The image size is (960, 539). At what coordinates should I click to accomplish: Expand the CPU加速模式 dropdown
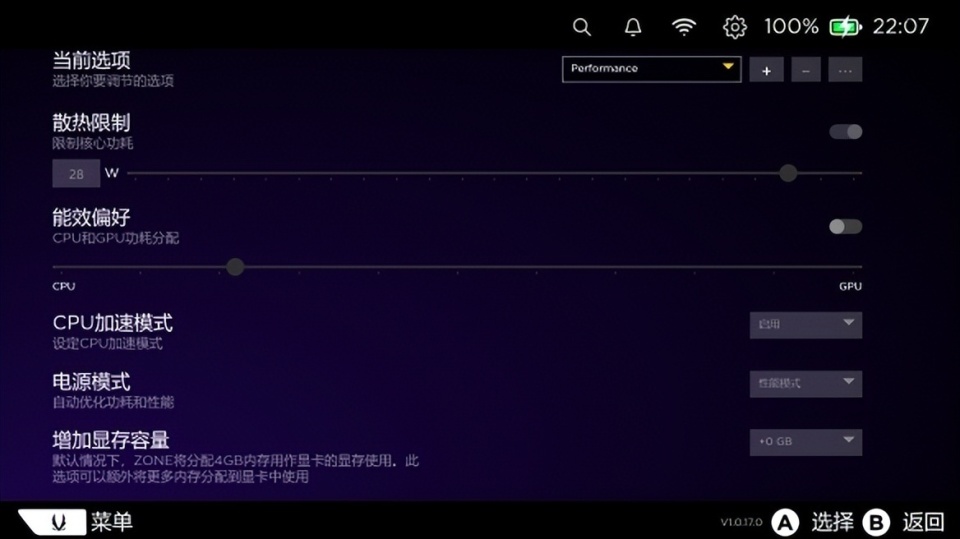click(x=805, y=325)
